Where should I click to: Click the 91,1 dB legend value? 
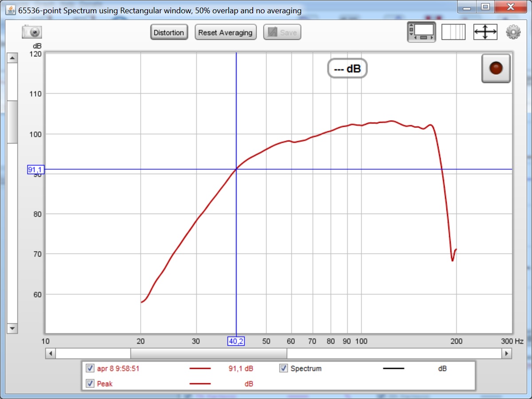click(x=241, y=368)
